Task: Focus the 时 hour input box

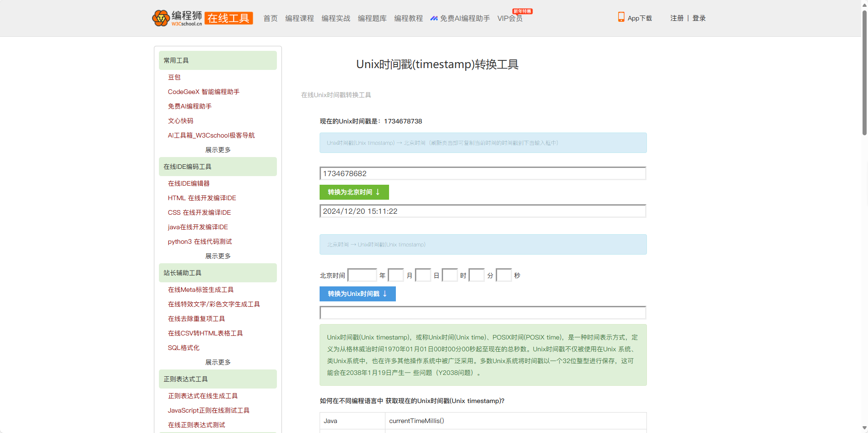Action: [450, 275]
